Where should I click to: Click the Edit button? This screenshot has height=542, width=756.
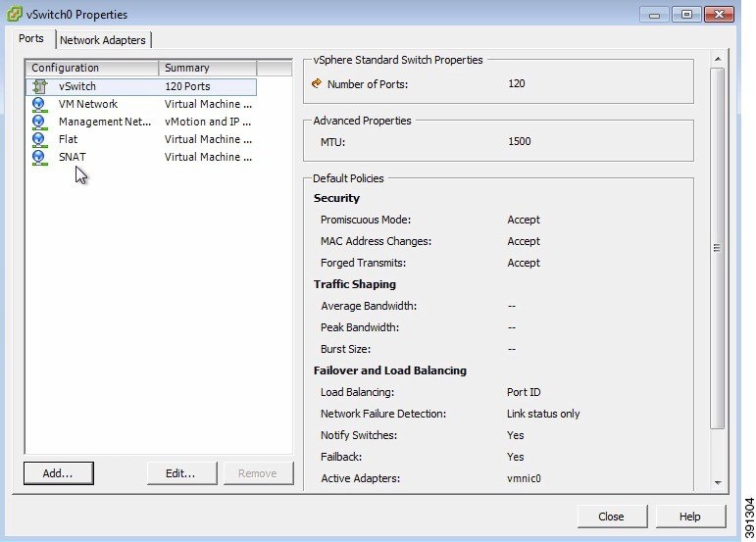181,473
